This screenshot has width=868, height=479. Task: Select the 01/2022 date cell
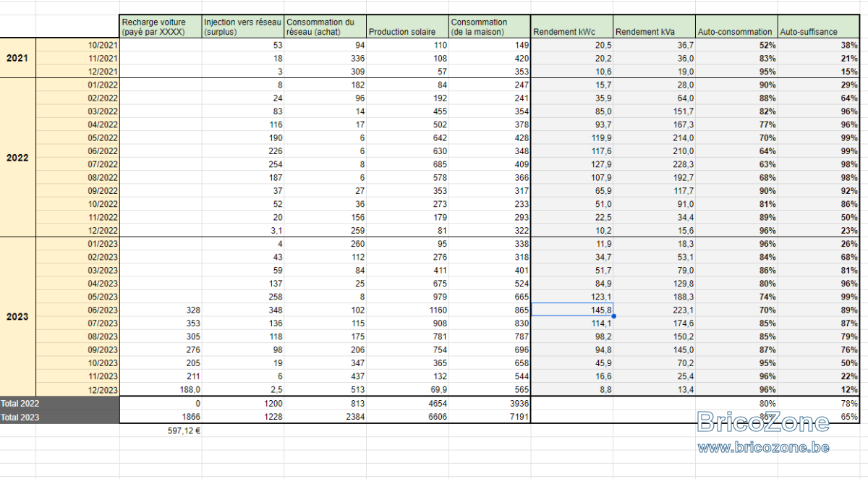point(77,85)
